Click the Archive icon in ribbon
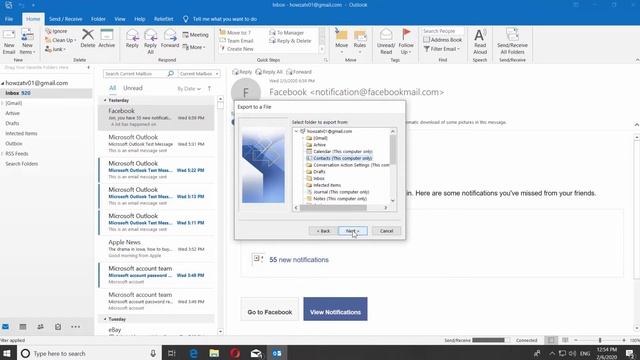This screenshot has width=640, height=360. (x=107, y=38)
